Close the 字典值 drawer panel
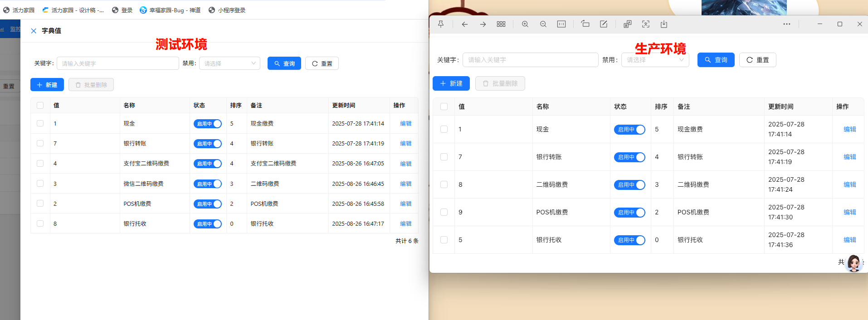This screenshot has width=868, height=320. coord(34,31)
